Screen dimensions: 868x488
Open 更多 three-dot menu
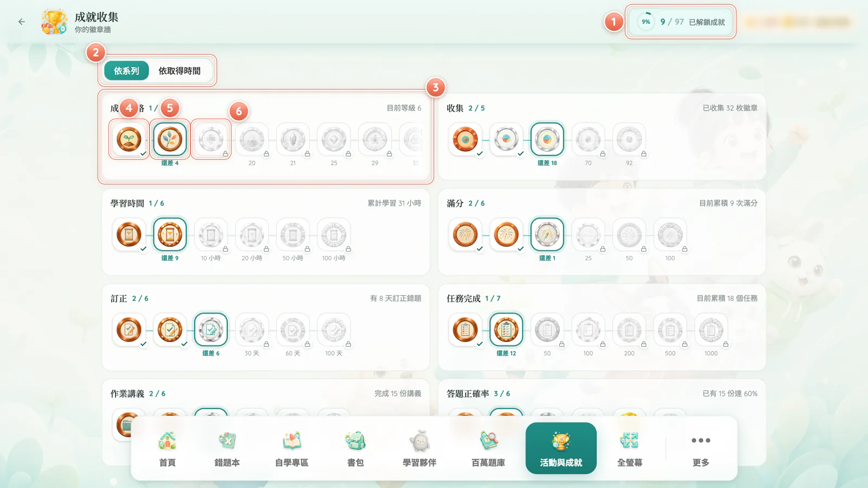[x=701, y=448]
